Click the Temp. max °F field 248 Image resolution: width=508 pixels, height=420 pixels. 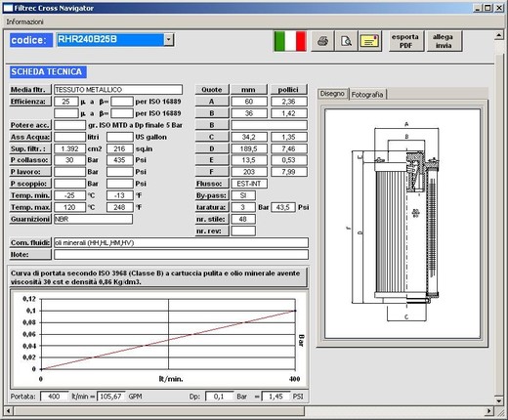pyautogui.click(x=119, y=207)
